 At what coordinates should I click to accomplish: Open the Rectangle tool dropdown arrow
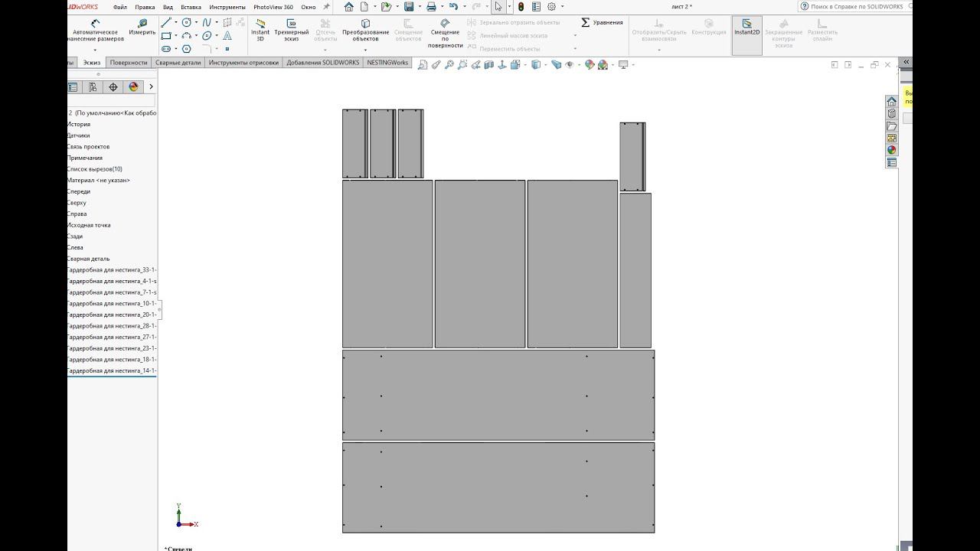pos(176,36)
